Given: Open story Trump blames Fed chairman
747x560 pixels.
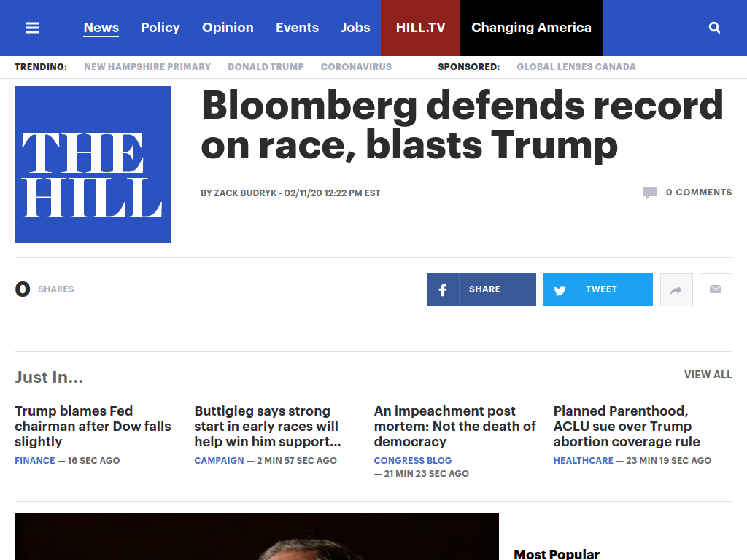Looking at the screenshot, I should (x=93, y=426).
